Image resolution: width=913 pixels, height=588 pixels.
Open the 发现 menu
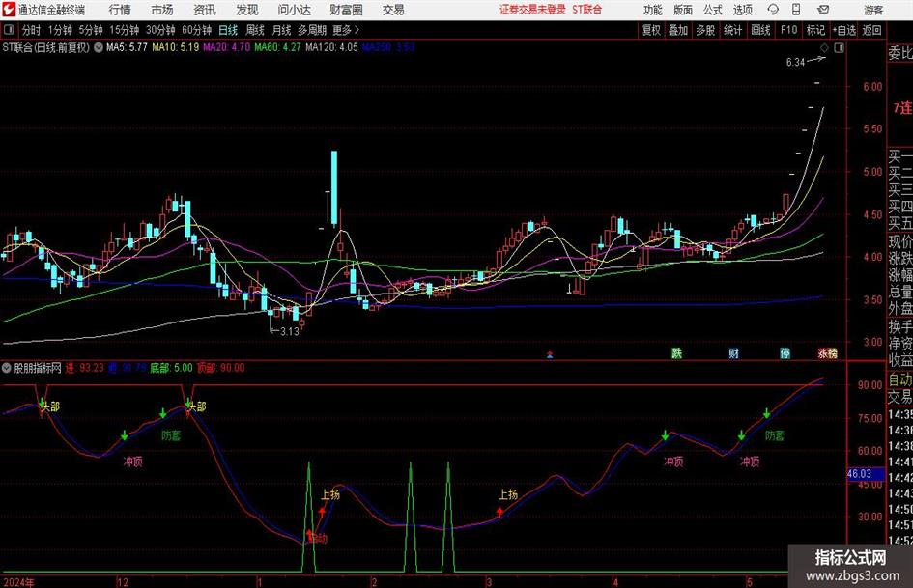[x=247, y=10]
